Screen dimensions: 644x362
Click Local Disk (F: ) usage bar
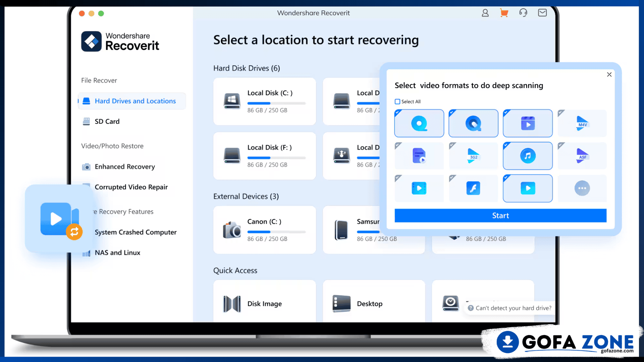[x=276, y=158]
